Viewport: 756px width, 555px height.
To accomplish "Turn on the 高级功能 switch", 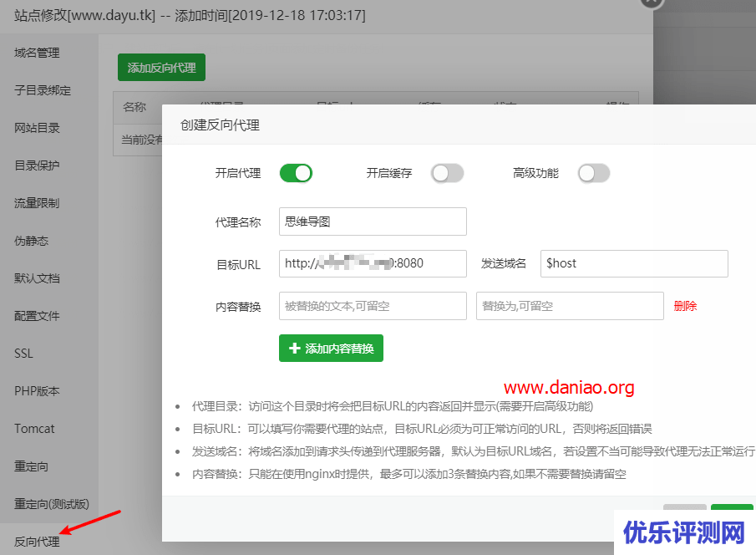I will (x=594, y=173).
